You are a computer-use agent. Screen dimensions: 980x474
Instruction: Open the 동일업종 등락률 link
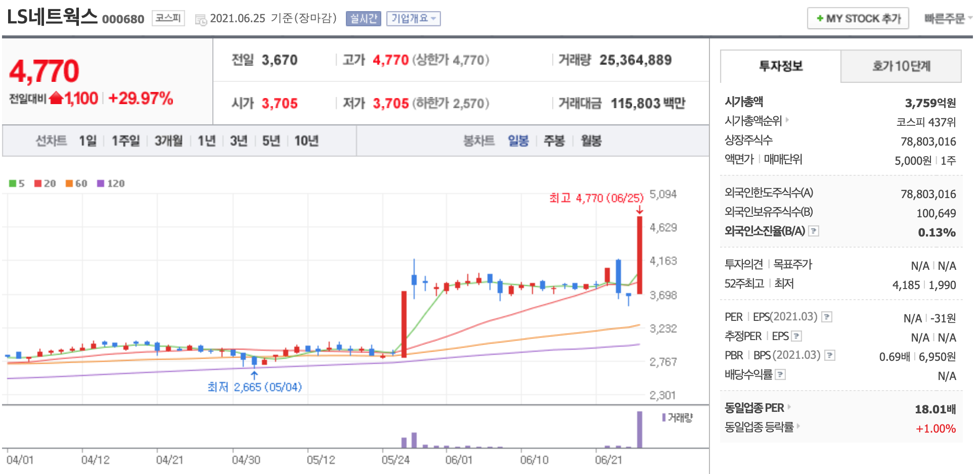pyautogui.click(x=759, y=426)
